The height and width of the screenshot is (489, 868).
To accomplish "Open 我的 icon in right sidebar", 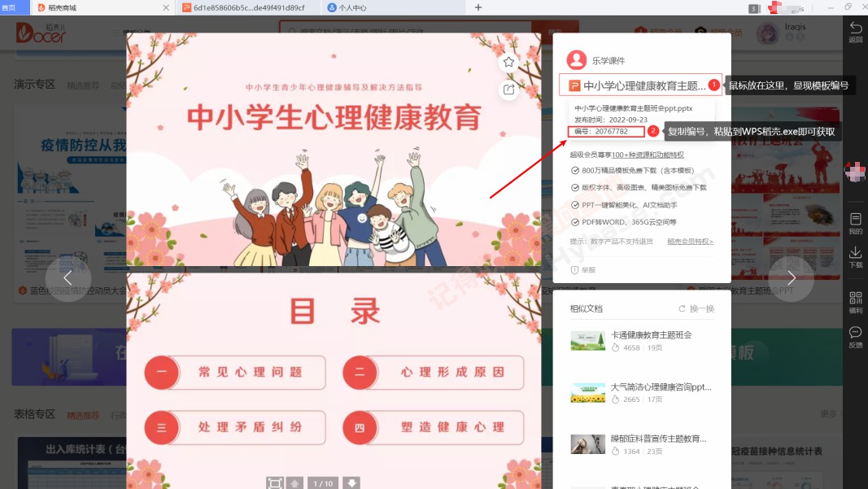I will 855,224.
